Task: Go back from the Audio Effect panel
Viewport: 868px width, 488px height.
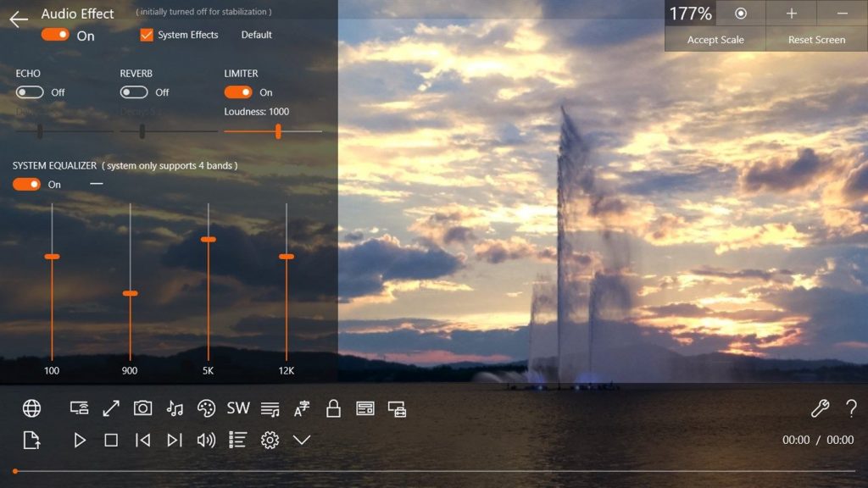Action: coord(19,19)
